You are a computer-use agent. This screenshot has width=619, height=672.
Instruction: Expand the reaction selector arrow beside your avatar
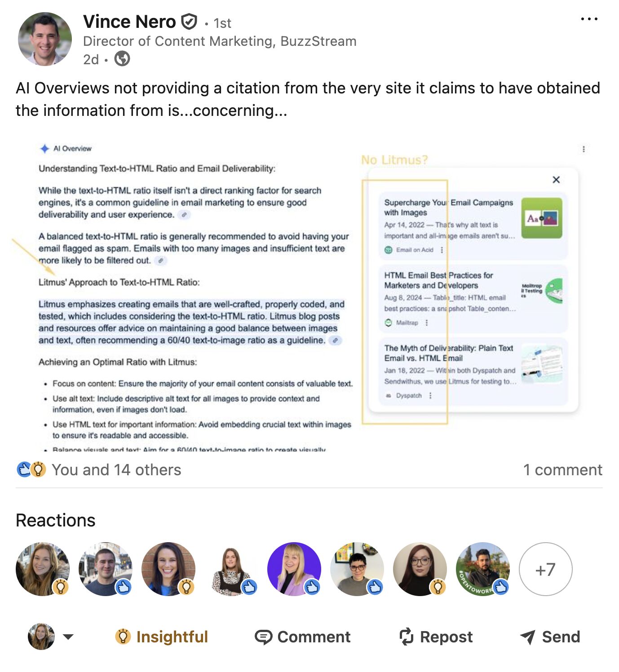click(67, 637)
